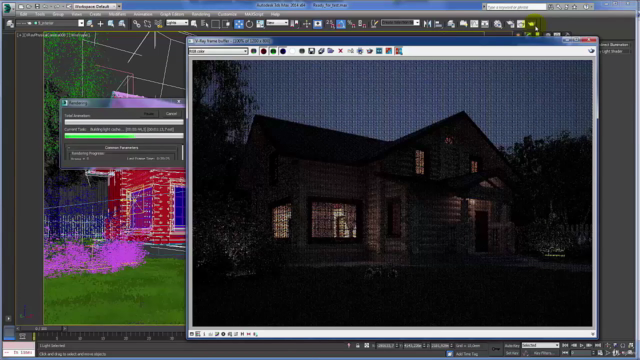Click Pause in the Rendering dialog
The image size is (640, 360).
pos(149,113)
